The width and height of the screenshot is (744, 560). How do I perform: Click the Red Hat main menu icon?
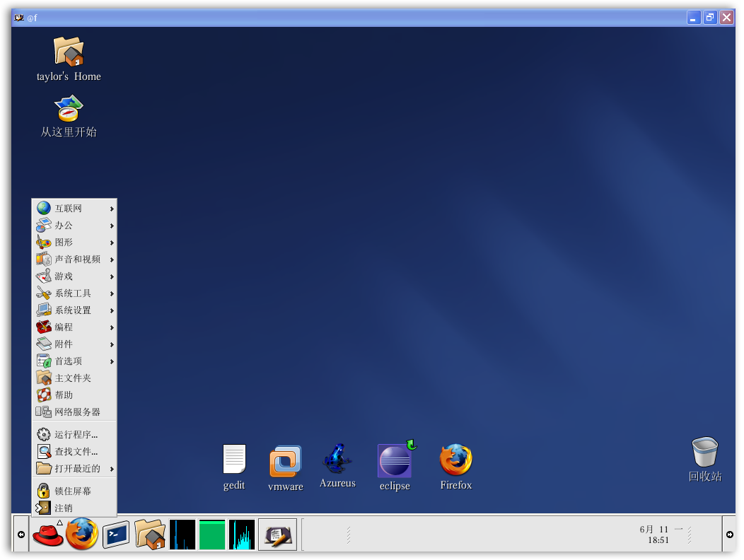(47, 535)
